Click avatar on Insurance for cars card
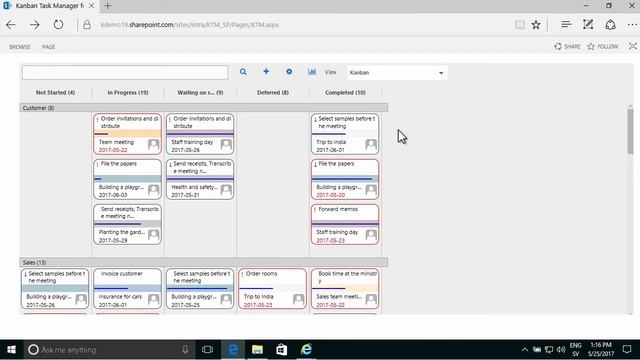The width and height of the screenshot is (640, 360). [153, 300]
